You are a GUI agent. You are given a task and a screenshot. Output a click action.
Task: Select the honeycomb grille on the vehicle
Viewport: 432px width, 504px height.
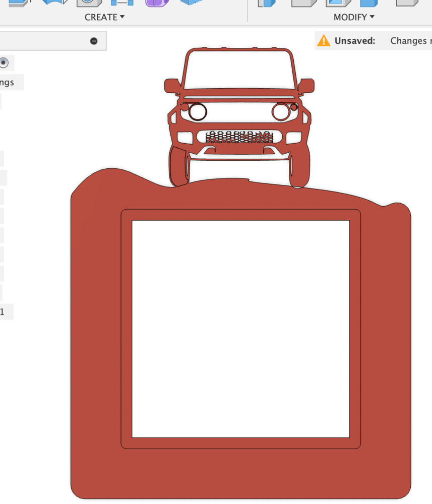coord(239,137)
